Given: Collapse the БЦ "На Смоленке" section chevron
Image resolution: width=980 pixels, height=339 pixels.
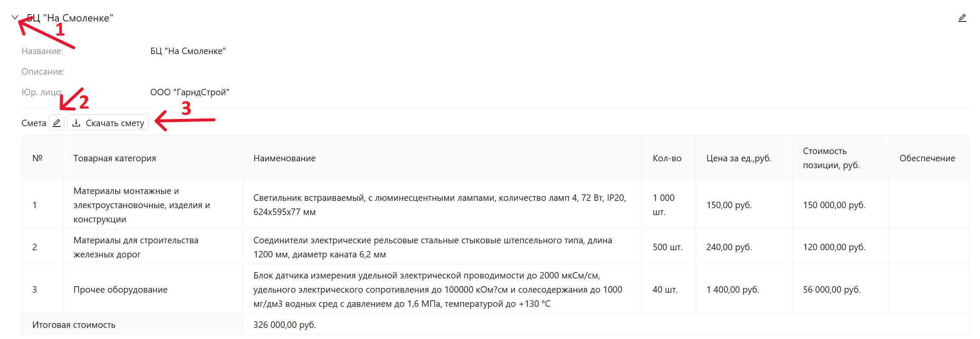Looking at the screenshot, I should [15, 18].
